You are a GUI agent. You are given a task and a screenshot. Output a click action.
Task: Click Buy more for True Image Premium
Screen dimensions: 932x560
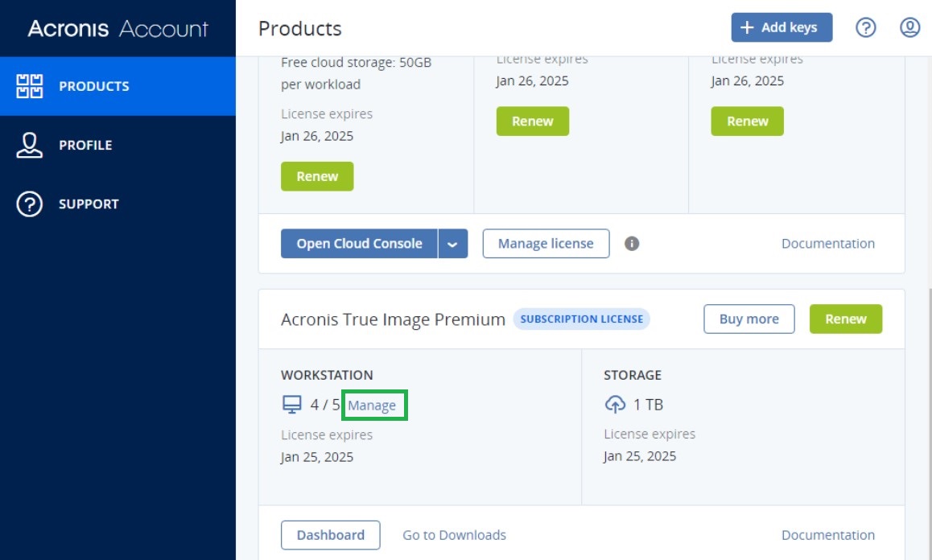(748, 319)
